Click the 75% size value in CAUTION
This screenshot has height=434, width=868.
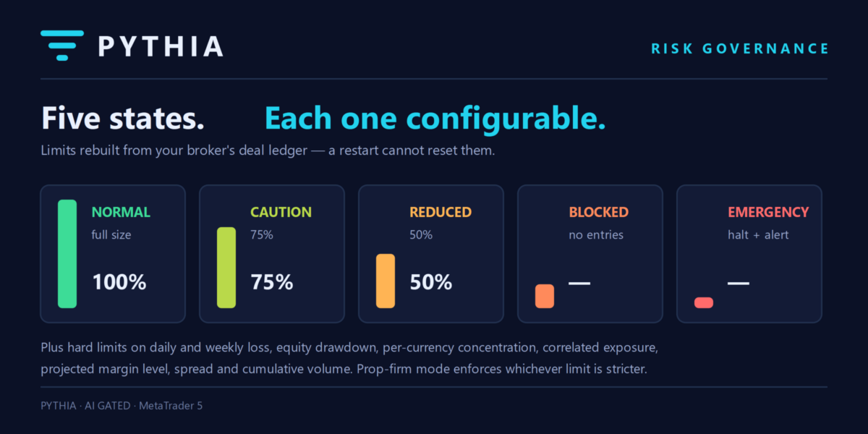pos(272,281)
